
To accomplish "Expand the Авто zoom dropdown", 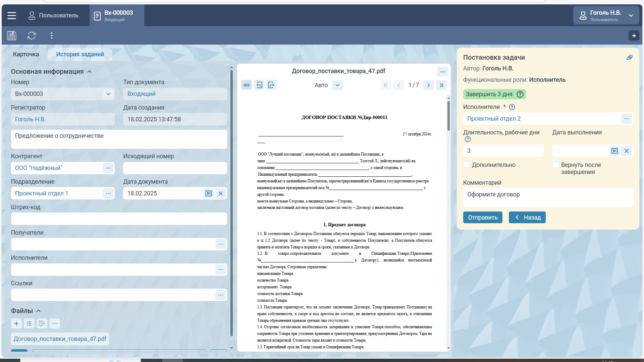I will [337, 85].
